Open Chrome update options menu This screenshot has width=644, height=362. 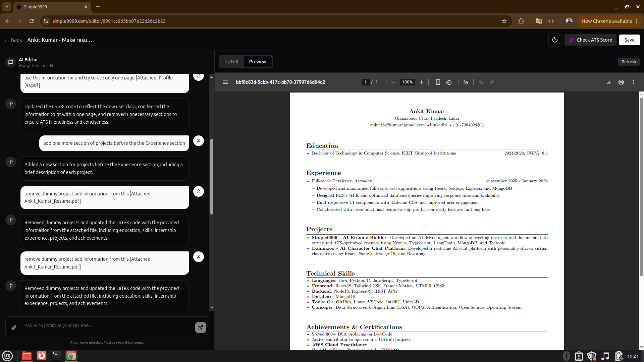(x=636, y=21)
